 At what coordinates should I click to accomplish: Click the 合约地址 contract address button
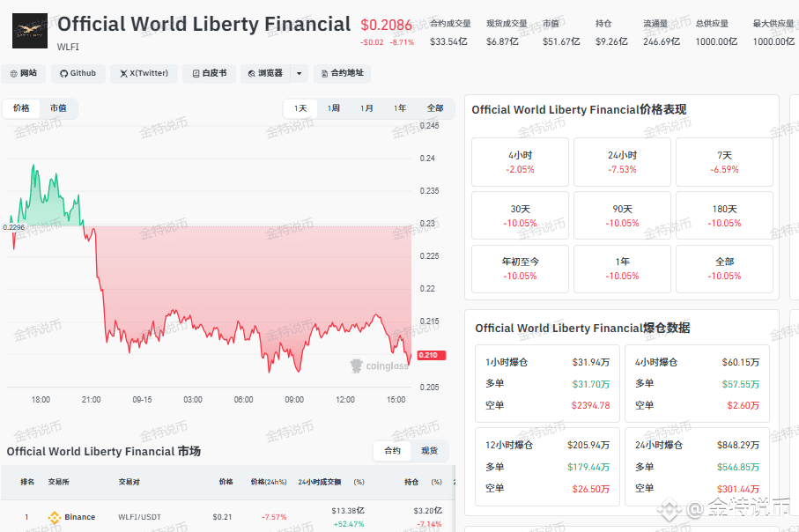343,73
